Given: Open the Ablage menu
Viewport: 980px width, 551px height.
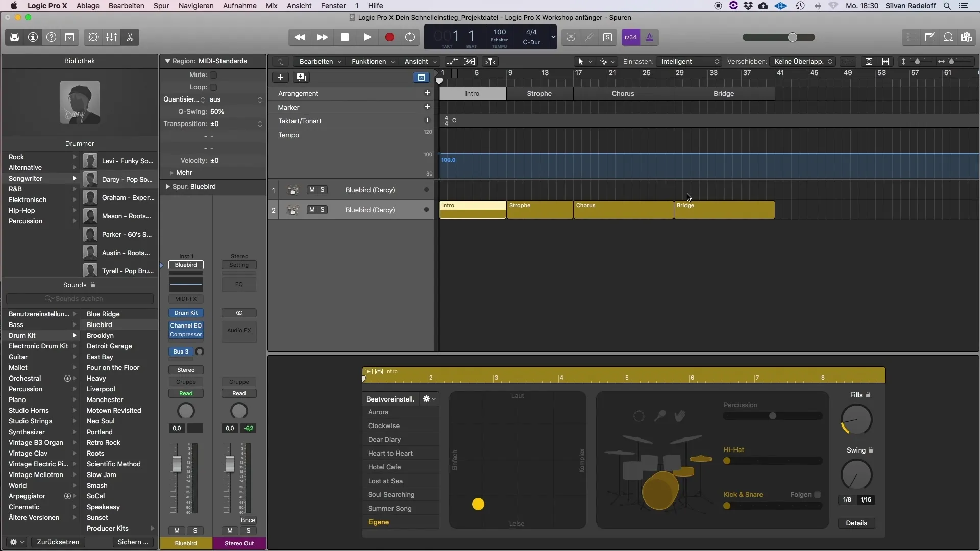Looking at the screenshot, I should 88,6.
